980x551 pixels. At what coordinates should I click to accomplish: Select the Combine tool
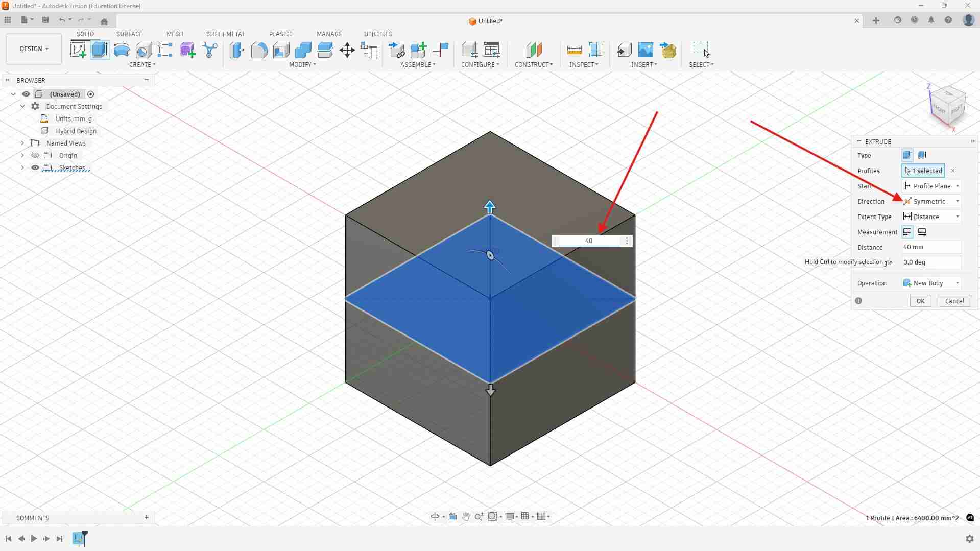click(303, 50)
